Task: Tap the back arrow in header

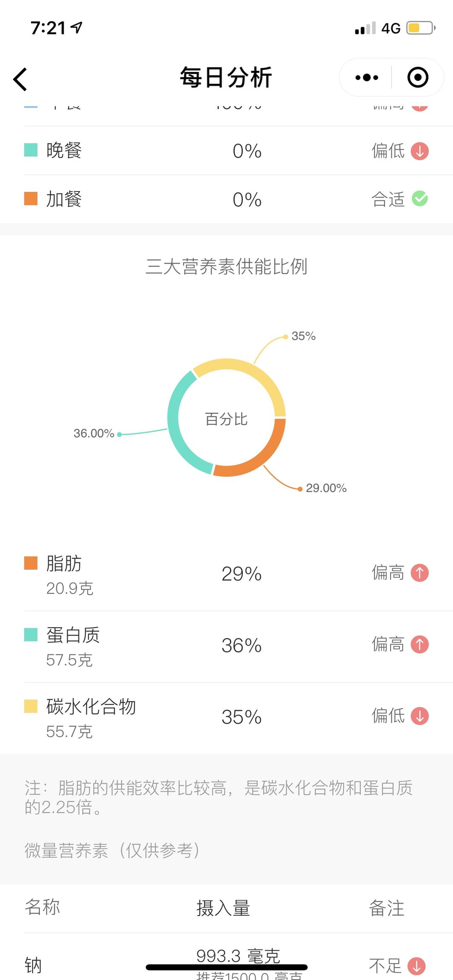Action: pyautogui.click(x=20, y=79)
